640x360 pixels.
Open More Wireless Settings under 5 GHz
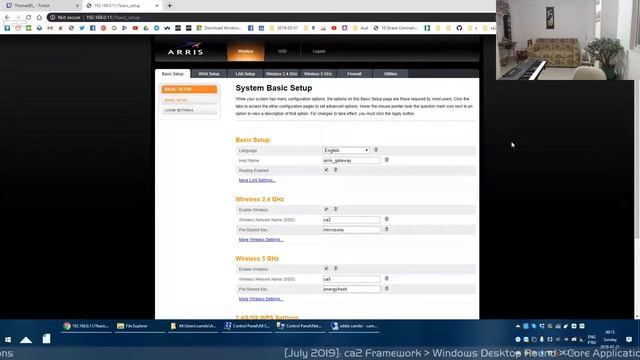pyautogui.click(x=261, y=299)
